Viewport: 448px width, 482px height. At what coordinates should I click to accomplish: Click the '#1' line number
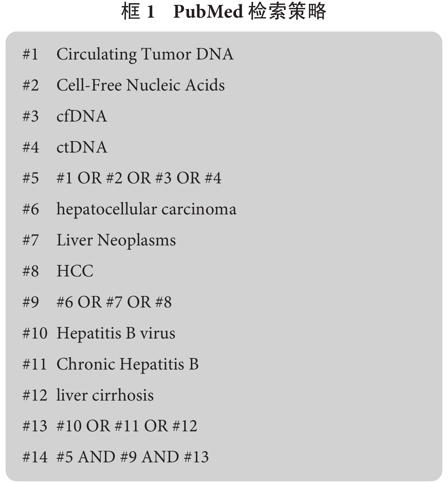(30, 54)
